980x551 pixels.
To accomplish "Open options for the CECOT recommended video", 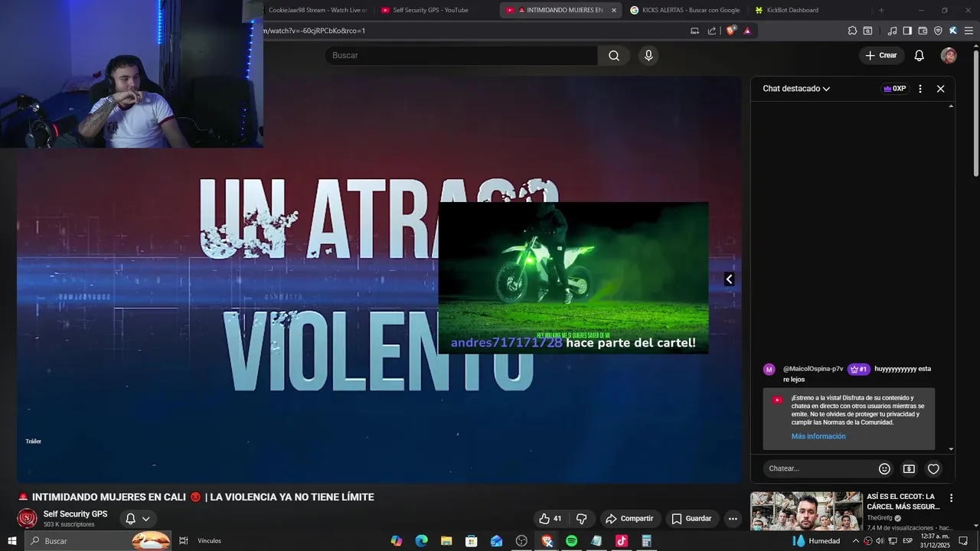I will pyautogui.click(x=952, y=498).
